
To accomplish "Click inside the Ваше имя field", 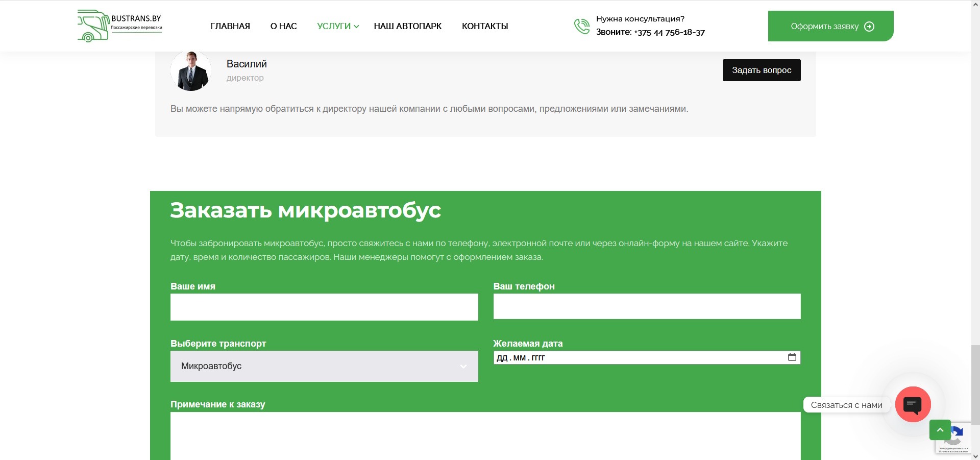I will (324, 307).
